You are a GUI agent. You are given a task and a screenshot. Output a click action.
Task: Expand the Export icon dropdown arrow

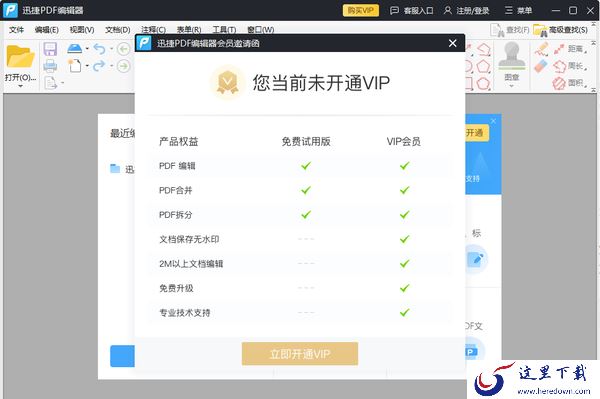tap(62, 83)
